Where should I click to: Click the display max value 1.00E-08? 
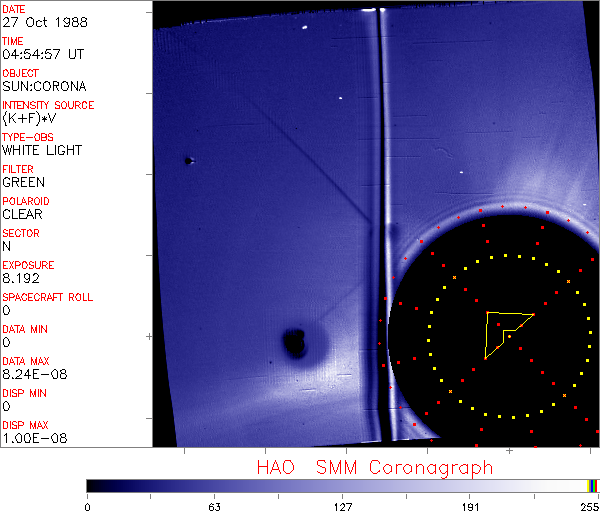click(x=31, y=438)
